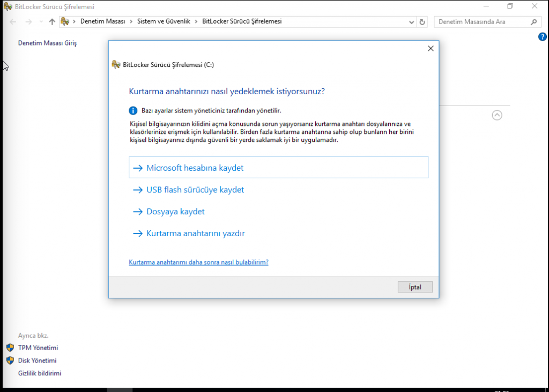549x392 pixels.
Task: Select Kurtarma anahtarını yazdır option
Action: pyautogui.click(x=195, y=233)
